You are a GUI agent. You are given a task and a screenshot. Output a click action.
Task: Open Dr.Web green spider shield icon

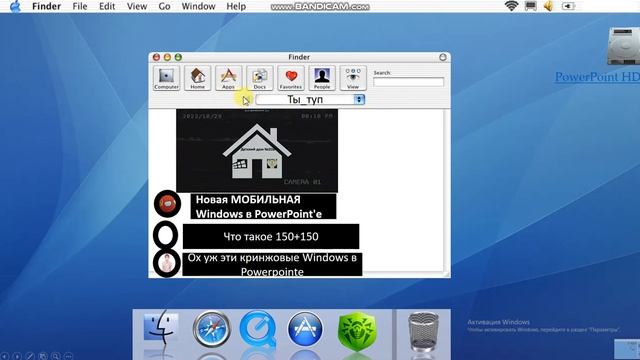click(x=357, y=331)
